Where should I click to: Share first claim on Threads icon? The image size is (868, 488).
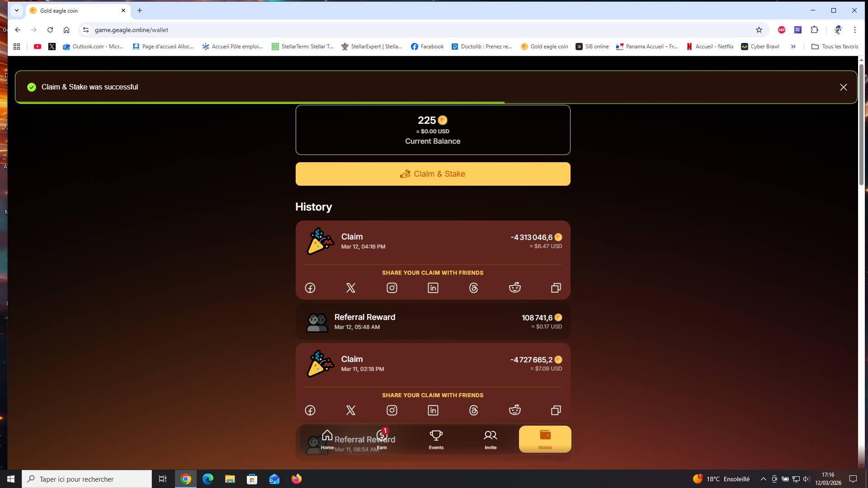[474, 288]
